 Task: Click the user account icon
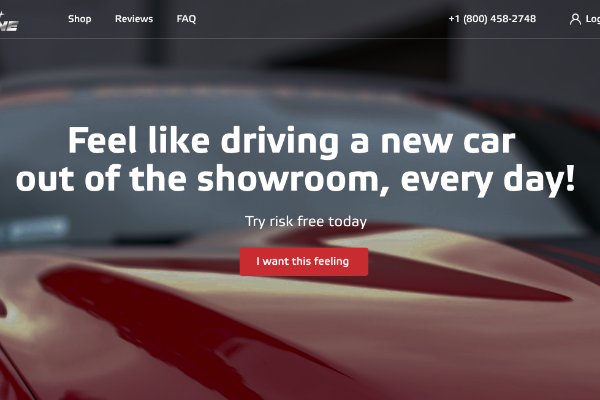[x=575, y=19]
